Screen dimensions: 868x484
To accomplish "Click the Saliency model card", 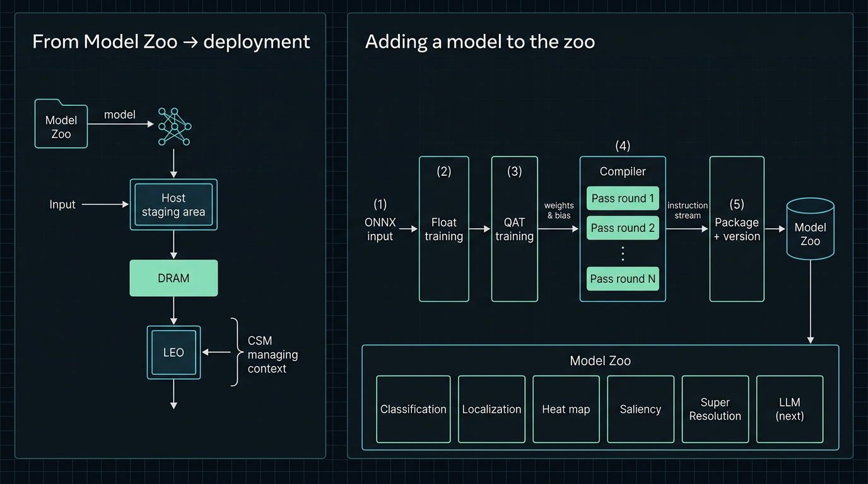I will (640, 409).
